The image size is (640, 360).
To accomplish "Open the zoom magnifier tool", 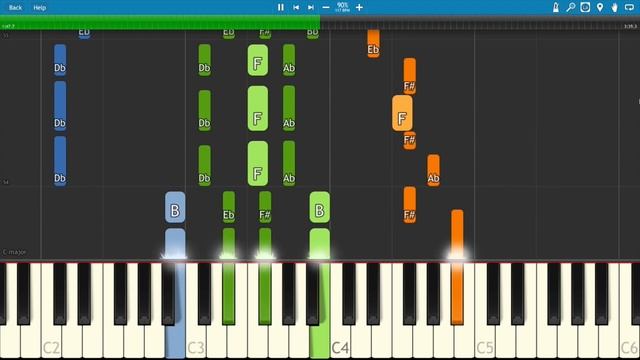I will pos(571,7).
